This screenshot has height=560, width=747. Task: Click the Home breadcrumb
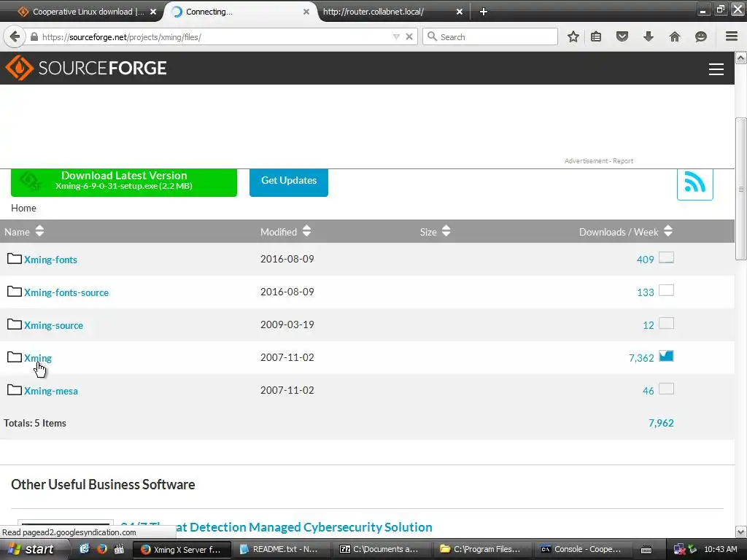(23, 208)
